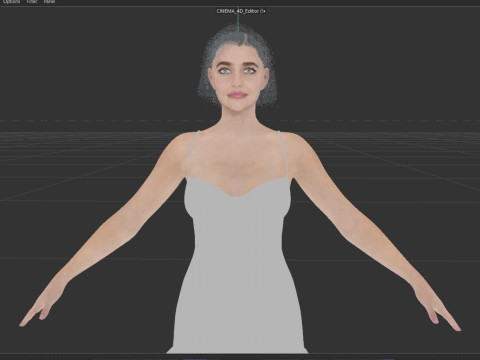The width and height of the screenshot is (480, 360).
Task: Open the Options menu
Action: coord(11,2)
